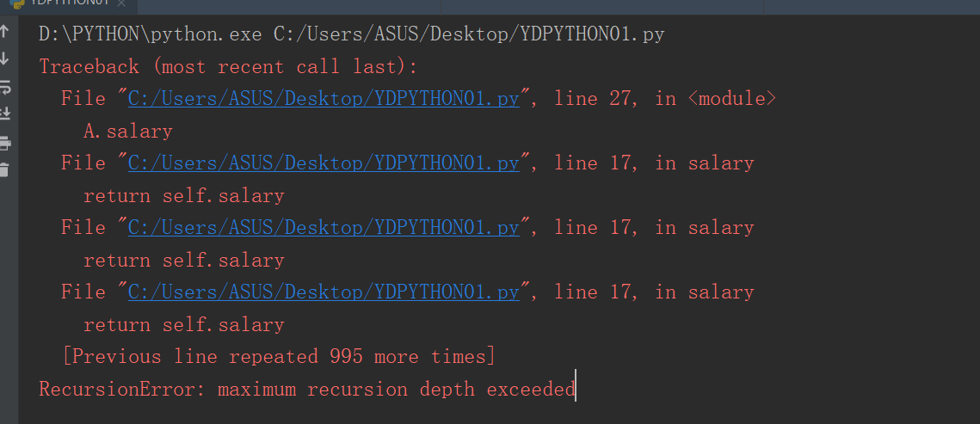Viewport: 980px width, 424px height.
Task: Click the Scroll to End icon
Action: [4, 114]
